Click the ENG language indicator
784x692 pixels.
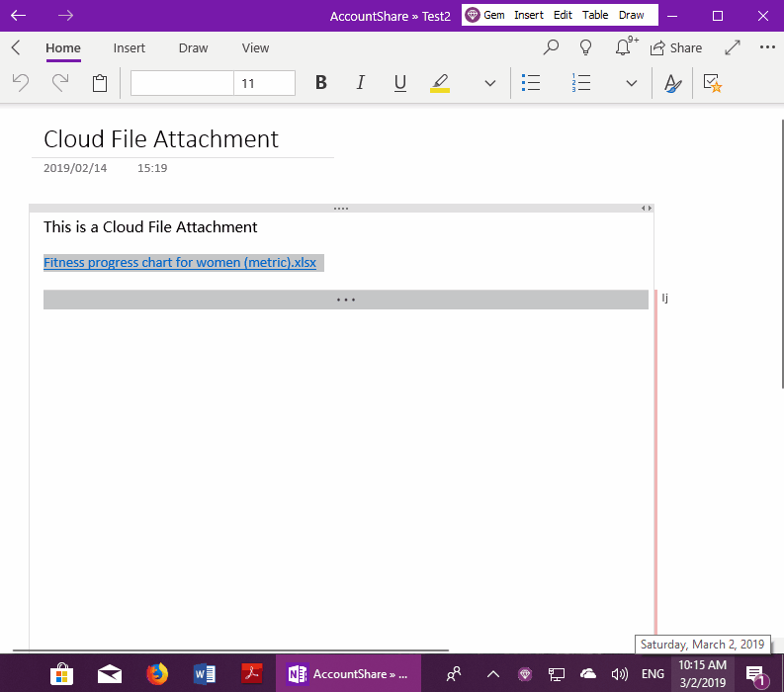[x=653, y=674]
